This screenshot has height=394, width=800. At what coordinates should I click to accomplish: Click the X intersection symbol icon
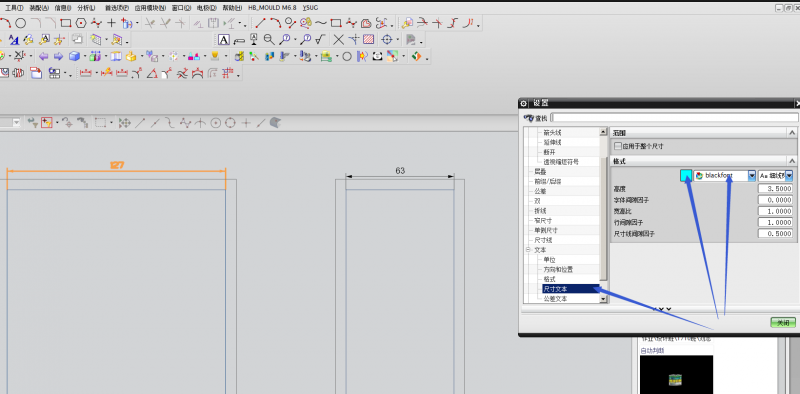click(338, 39)
